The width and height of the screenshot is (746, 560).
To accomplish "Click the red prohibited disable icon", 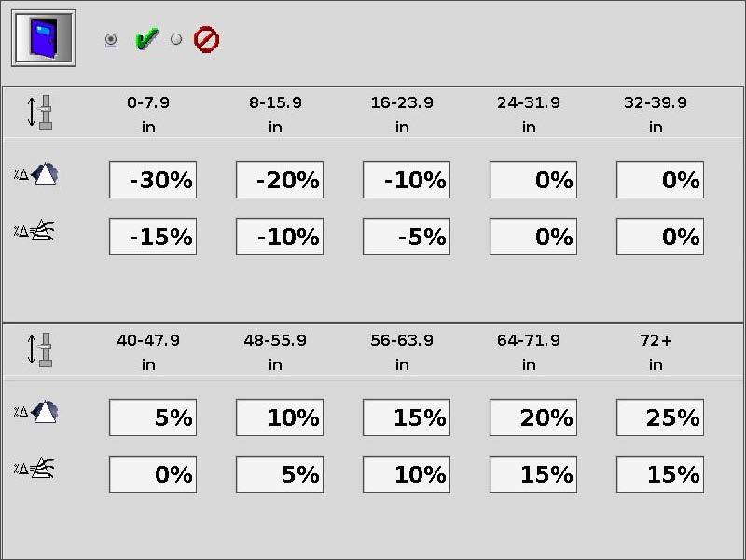I will click(206, 39).
